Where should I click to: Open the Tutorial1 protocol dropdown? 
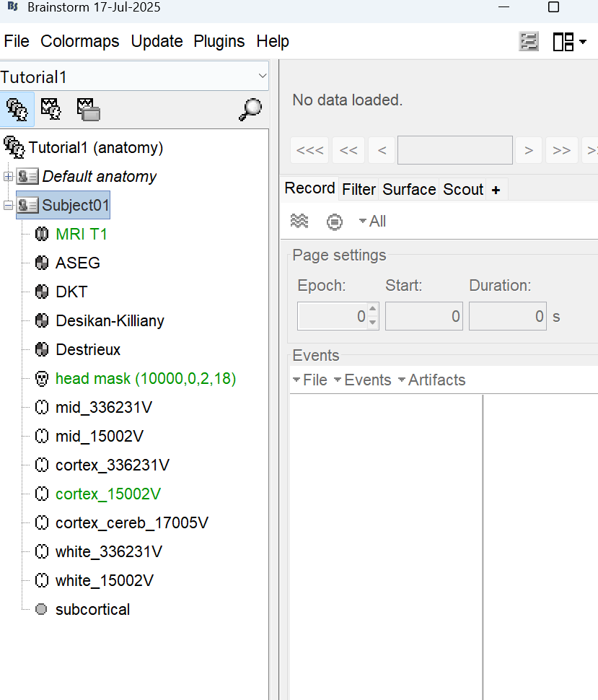point(261,76)
